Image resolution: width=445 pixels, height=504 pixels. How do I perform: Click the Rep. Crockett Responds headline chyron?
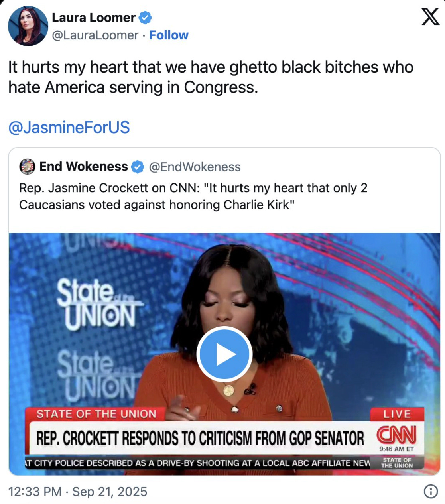(x=200, y=438)
